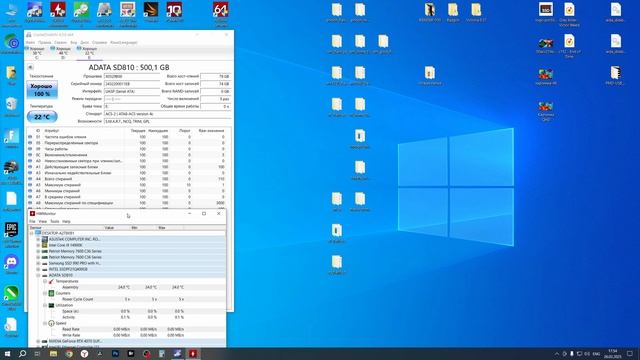Click the Хорошо 100 % health status button
Image resolution: width=640 pixels, height=360 pixels.
point(42,90)
